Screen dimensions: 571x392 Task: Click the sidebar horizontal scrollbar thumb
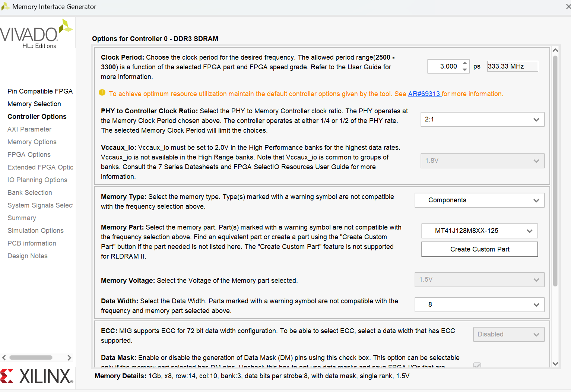coord(31,358)
